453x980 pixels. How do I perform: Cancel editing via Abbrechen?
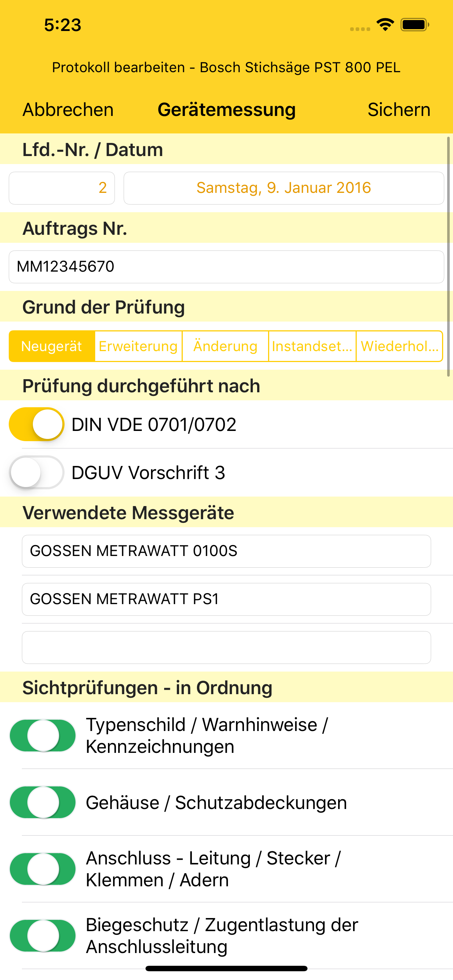click(x=67, y=110)
